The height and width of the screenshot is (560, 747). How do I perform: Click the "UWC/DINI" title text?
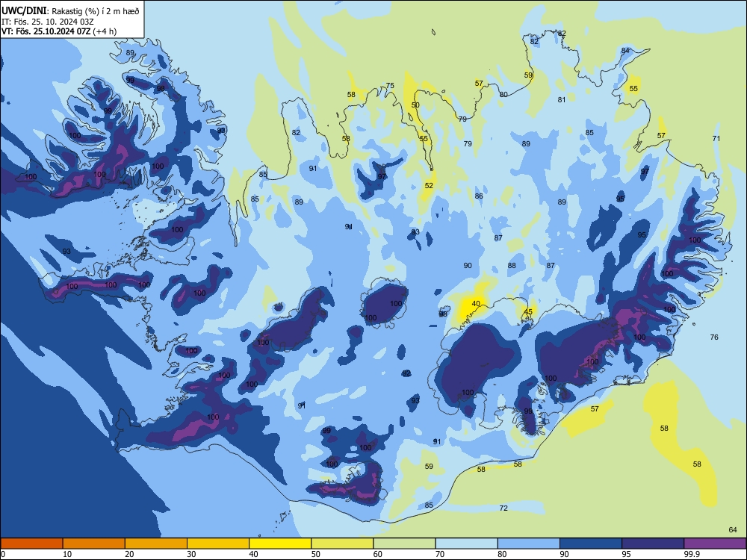pyautogui.click(x=25, y=11)
